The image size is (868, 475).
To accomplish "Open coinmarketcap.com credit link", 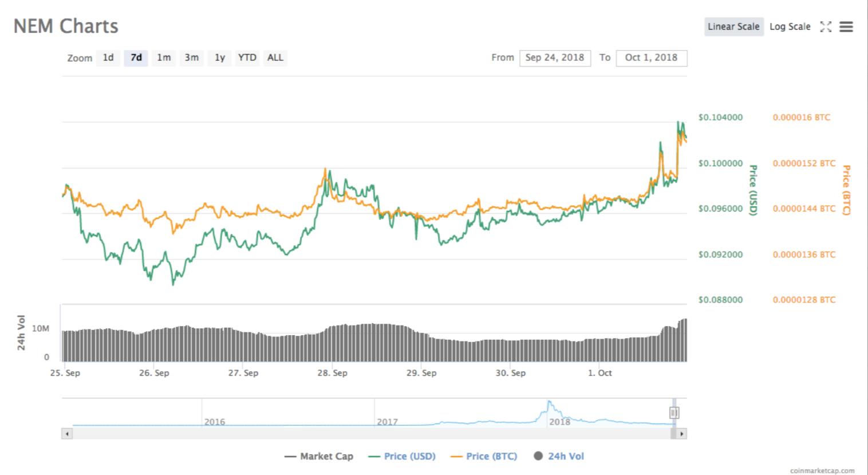I will pyautogui.click(x=822, y=470).
